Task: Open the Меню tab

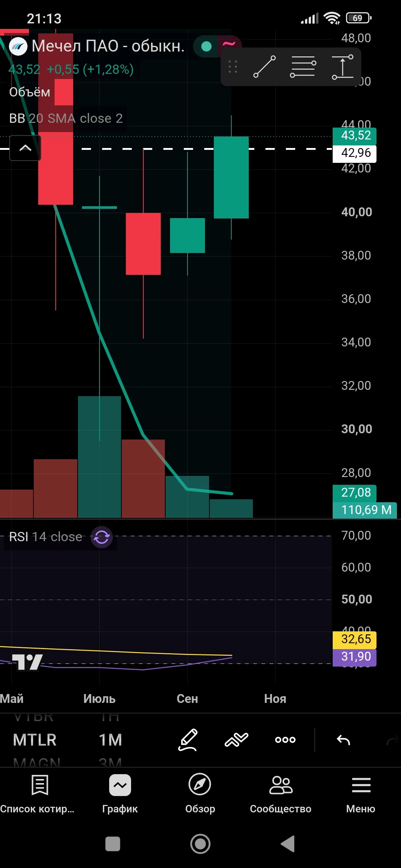Action: (x=361, y=794)
